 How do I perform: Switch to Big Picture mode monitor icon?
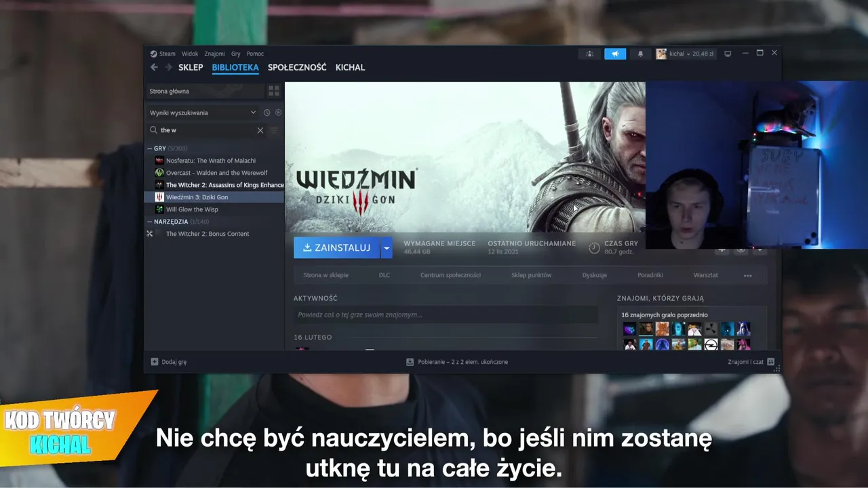(x=728, y=54)
